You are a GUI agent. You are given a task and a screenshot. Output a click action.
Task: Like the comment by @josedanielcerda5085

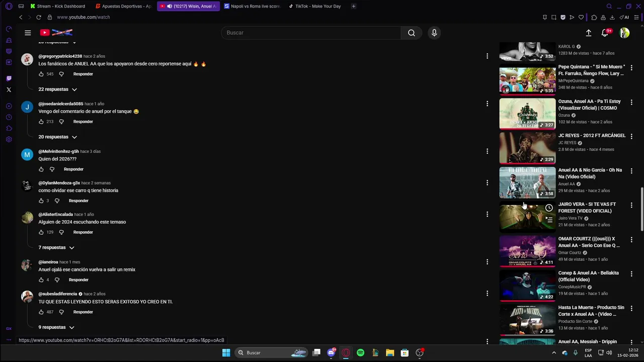point(41,122)
